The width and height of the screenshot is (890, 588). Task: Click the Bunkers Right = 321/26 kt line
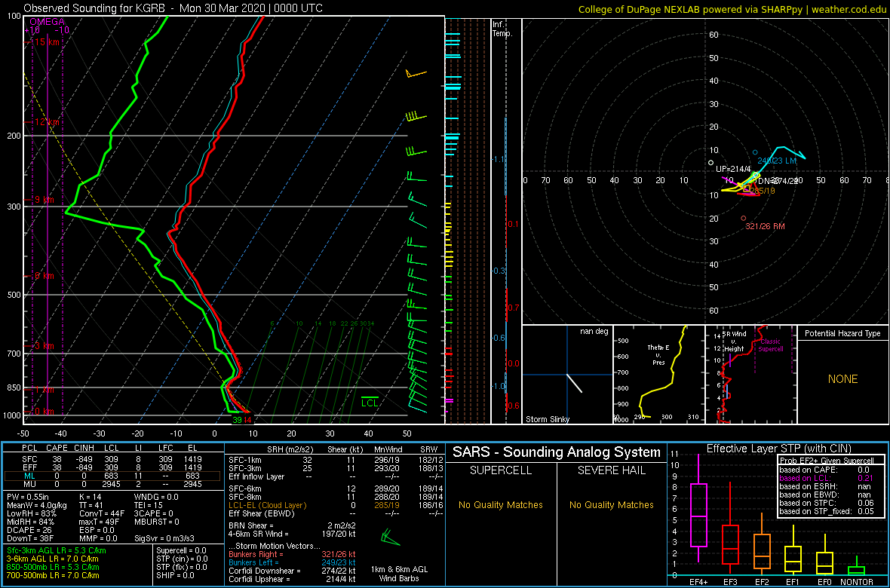tap(291, 553)
